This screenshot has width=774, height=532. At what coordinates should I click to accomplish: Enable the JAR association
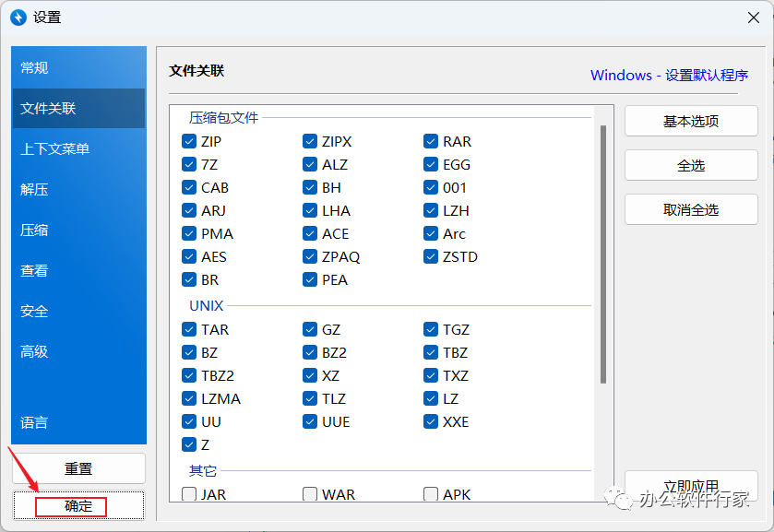point(189,494)
